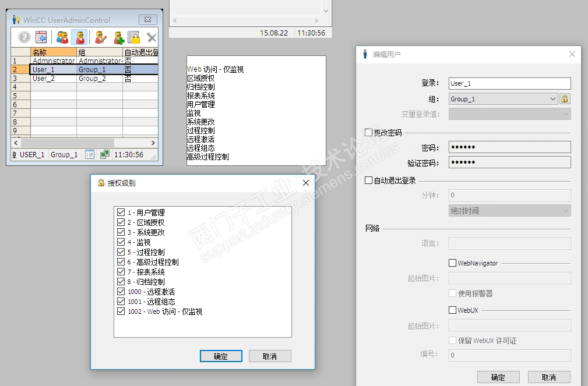Close the 授权级别 dialog
Screen dimensions: 588x386
click(306, 182)
